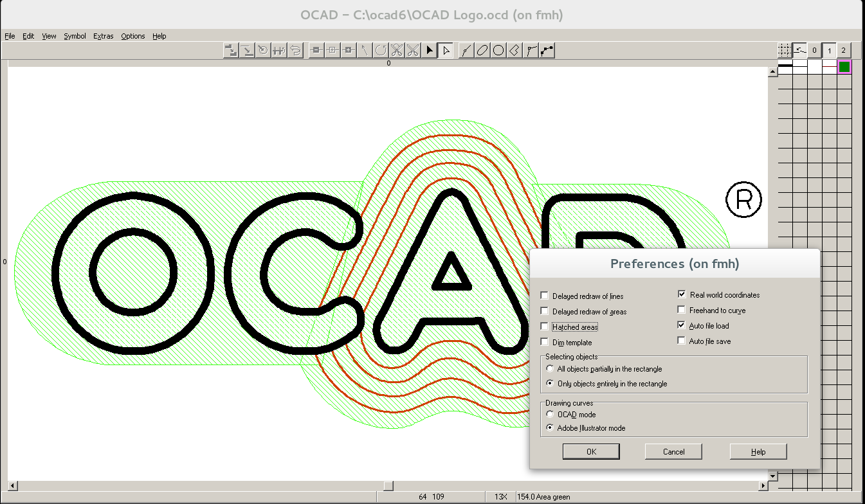Choose Adobe Illustrator mode radio button
The width and height of the screenshot is (865, 504).
click(550, 428)
